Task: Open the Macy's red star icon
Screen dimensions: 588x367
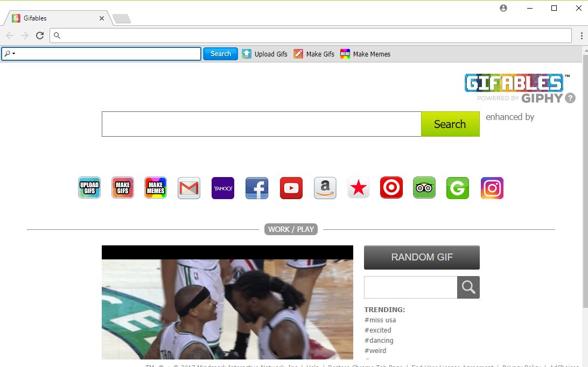Action: pos(359,187)
